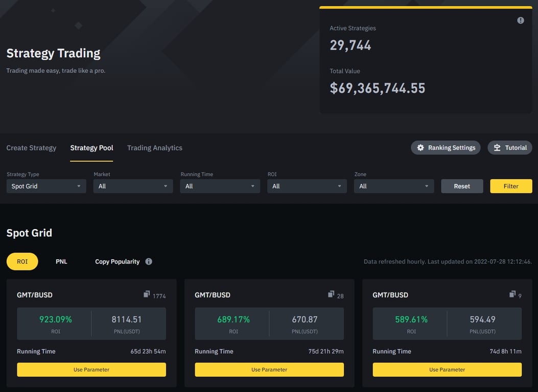Select Copy Popularity sorting option
538x392 pixels.
[x=116, y=261]
